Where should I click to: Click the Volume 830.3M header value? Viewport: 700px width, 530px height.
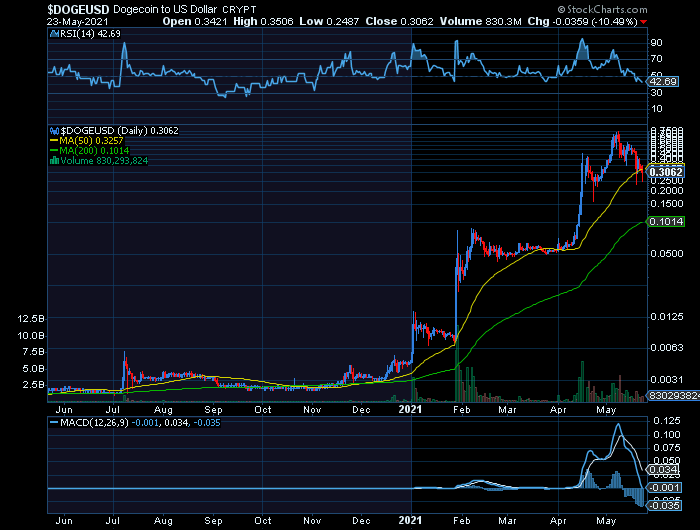pos(480,21)
